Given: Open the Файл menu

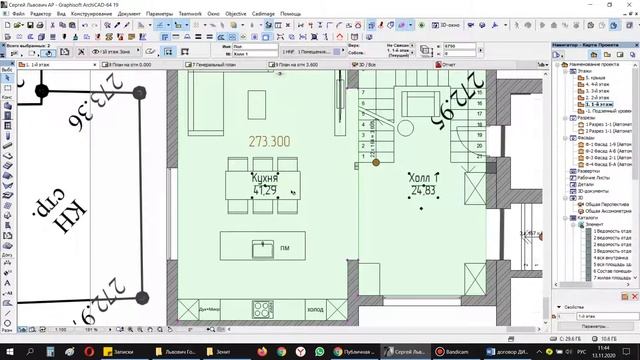Looking at the screenshot, I should (x=18, y=13).
